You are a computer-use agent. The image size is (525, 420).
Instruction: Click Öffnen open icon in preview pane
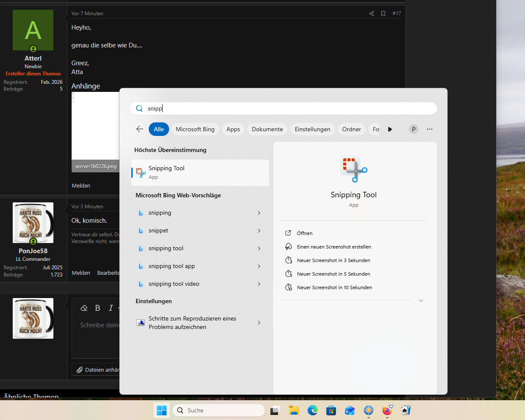coord(288,233)
